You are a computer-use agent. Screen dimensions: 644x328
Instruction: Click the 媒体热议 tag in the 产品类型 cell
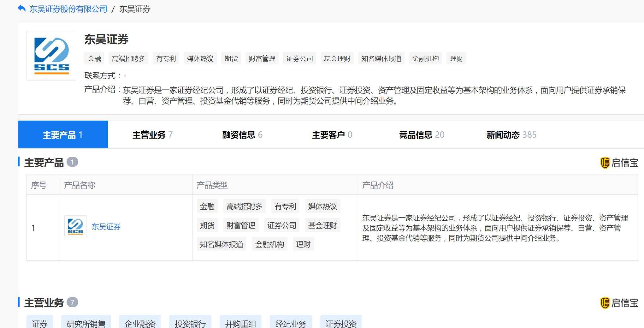coord(322,206)
